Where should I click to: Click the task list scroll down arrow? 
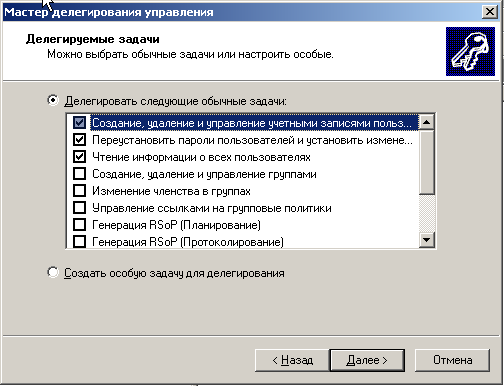(427, 239)
